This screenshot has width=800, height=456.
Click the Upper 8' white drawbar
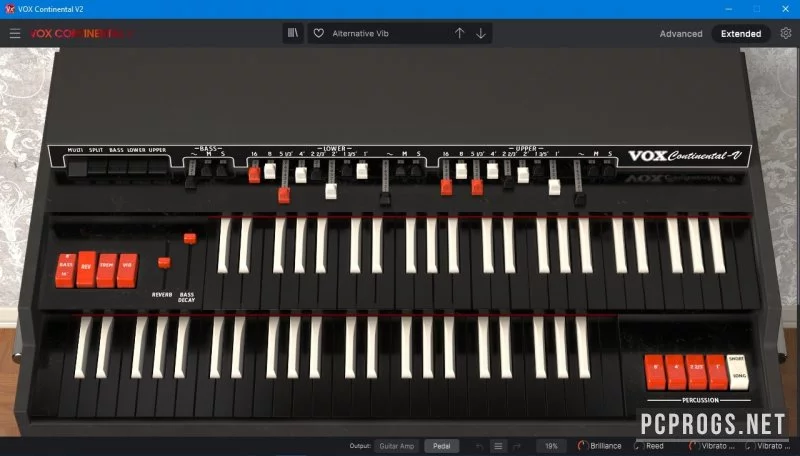click(x=461, y=171)
